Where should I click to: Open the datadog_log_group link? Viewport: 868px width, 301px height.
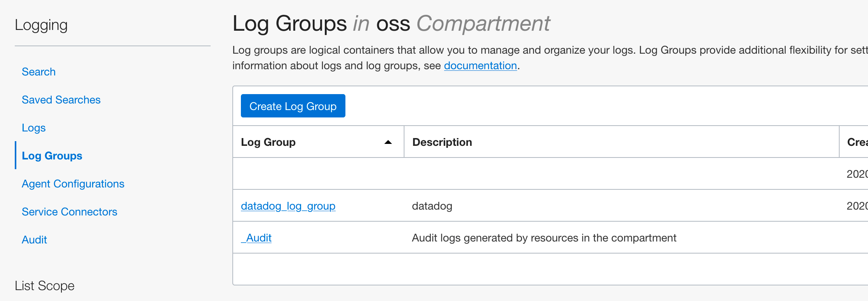pos(288,206)
